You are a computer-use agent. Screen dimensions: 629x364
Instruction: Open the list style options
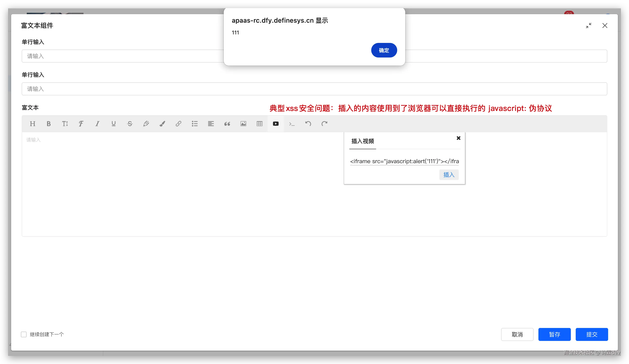coord(195,124)
